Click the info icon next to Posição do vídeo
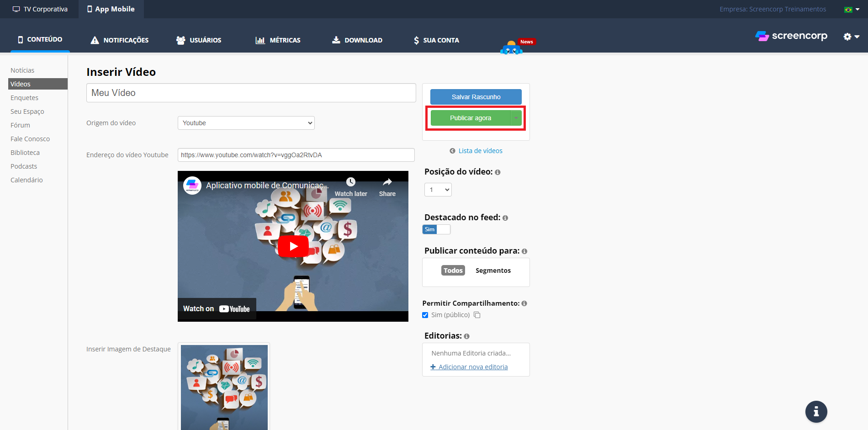The height and width of the screenshot is (430, 868). tap(498, 172)
